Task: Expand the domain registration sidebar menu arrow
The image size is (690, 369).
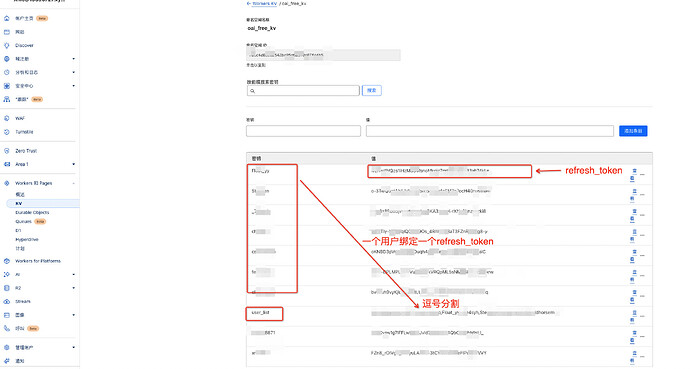Action: tap(73, 59)
